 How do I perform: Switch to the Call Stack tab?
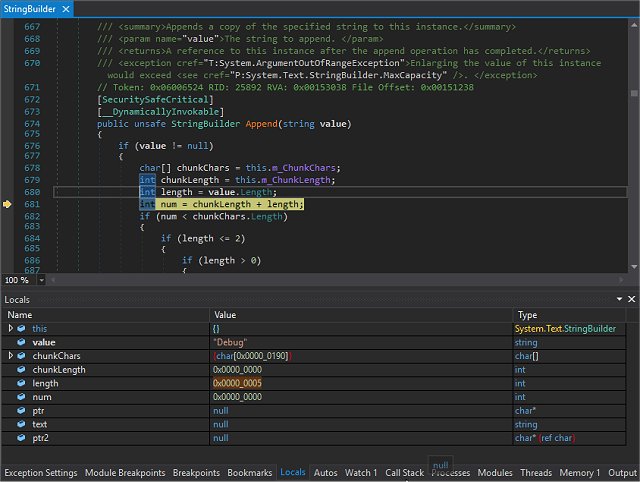pos(404,472)
